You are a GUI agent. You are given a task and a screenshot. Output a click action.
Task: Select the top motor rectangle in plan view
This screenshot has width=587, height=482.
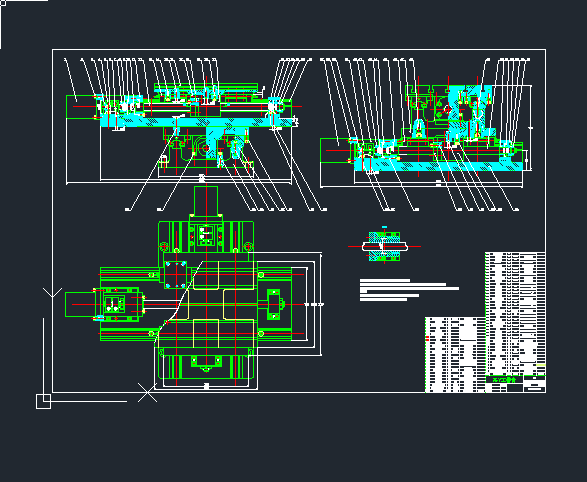[206, 201]
